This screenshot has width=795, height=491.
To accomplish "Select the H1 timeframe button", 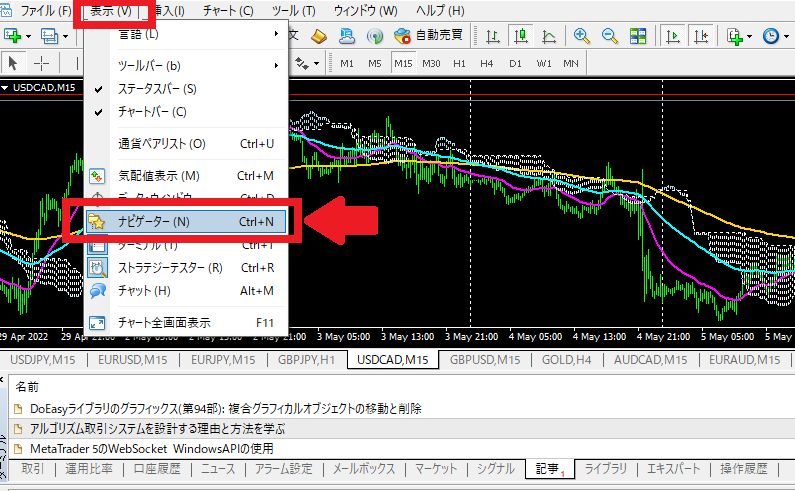I will [459, 63].
